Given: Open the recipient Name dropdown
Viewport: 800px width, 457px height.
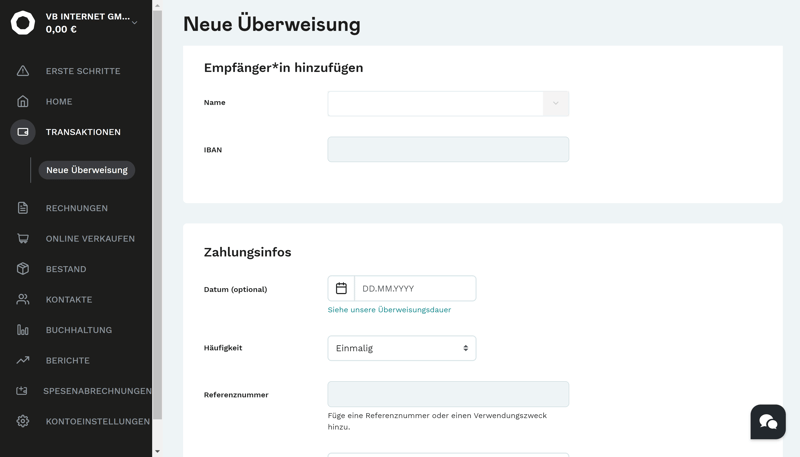Looking at the screenshot, I should point(556,103).
